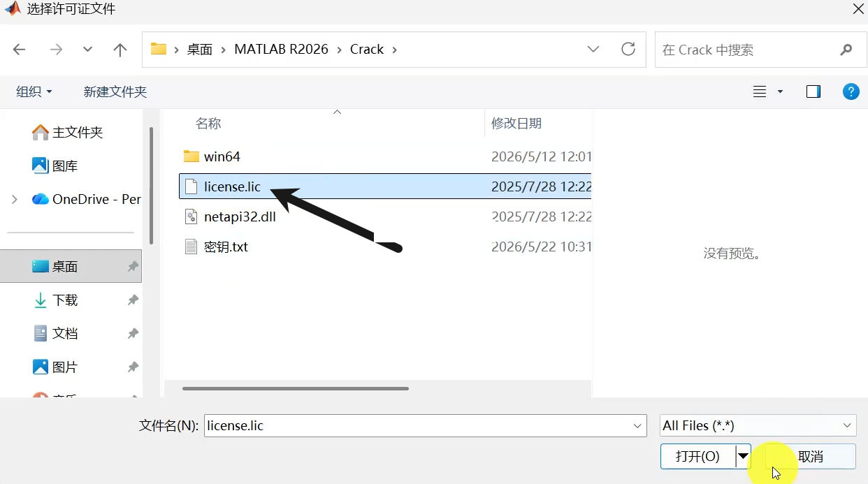868x484 pixels.
Task: Click the MATLAB R2026 breadcrumb segment
Action: click(x=281, y=50)
